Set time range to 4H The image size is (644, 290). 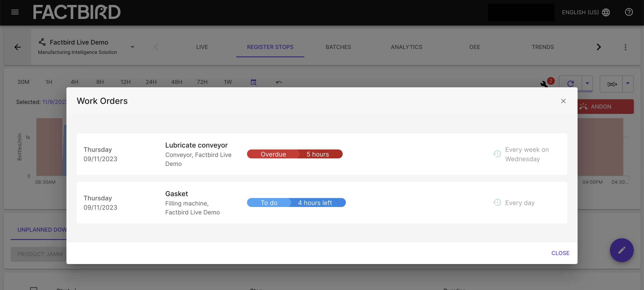pos(75,82)
